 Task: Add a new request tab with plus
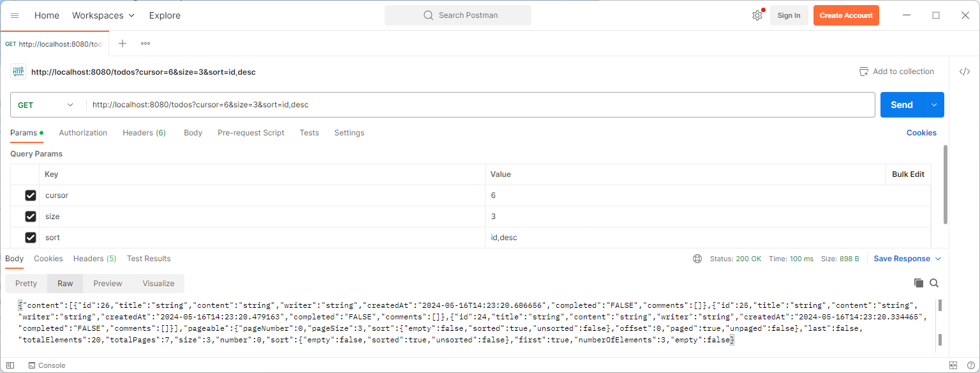tap(122, 43)
